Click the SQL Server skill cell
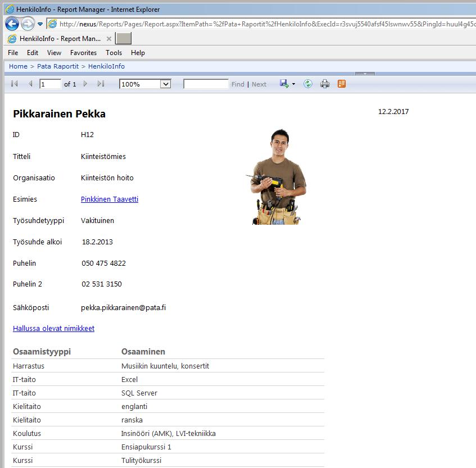This screenshot has height=468, width=476. tap(139, 393)
